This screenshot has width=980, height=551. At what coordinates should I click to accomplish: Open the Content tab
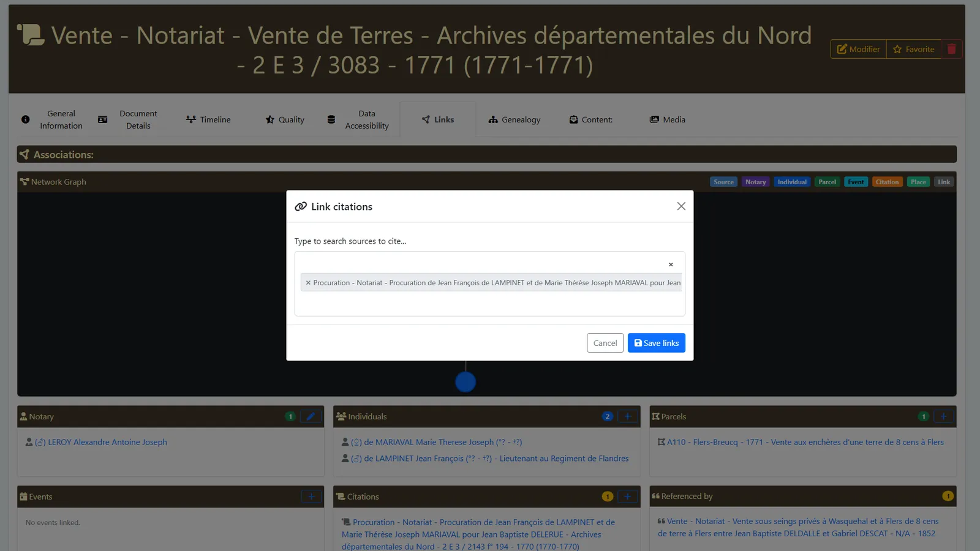click(591, 119)
